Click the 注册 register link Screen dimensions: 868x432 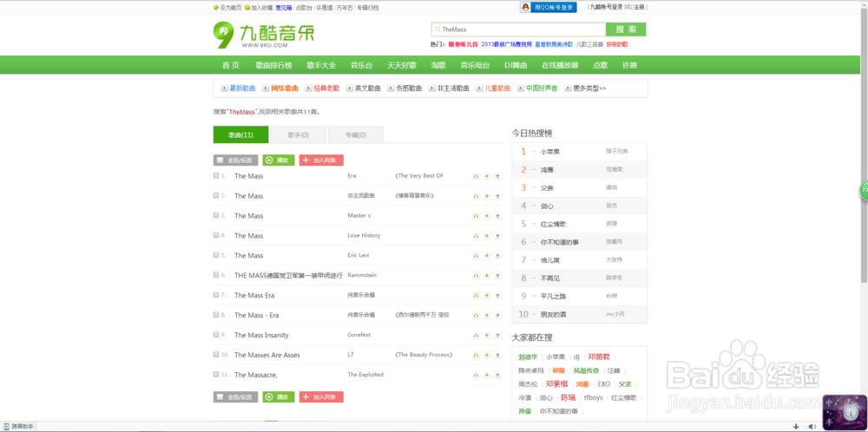click(x=640, y=7)
